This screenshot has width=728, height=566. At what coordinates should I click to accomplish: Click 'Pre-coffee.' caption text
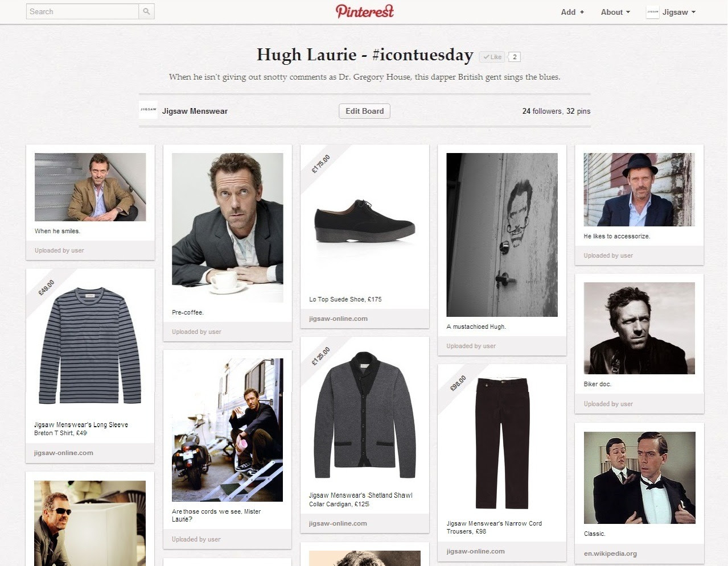click(188, 312)
